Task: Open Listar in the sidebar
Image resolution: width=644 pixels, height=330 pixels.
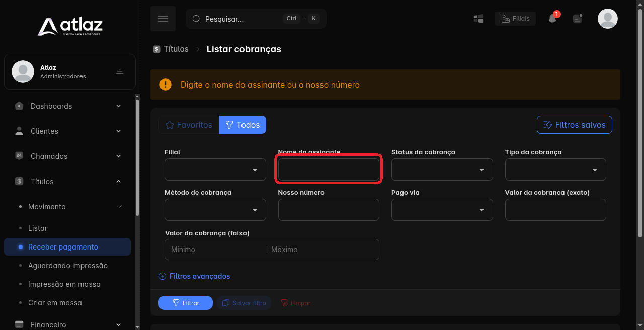Action: point(38,228)
